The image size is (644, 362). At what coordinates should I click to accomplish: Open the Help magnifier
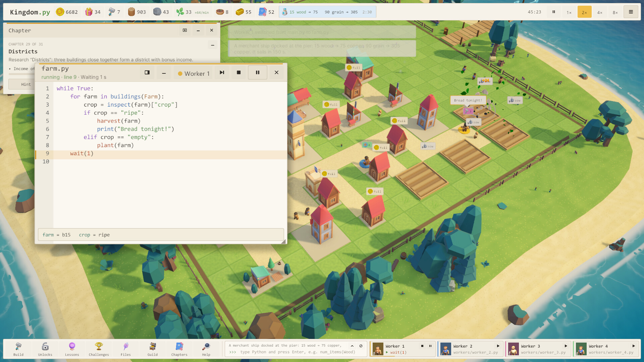point(206,349)
